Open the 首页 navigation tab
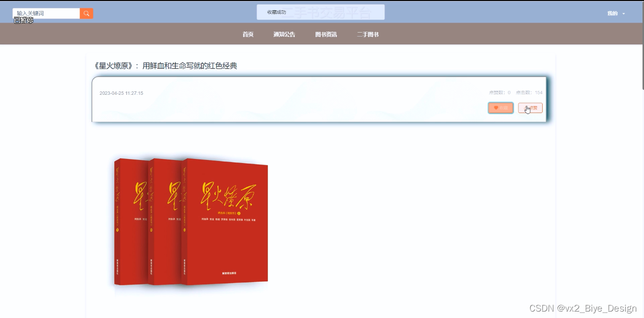The width and height of the screenshot is (644, 318). [x=248, y=35]
